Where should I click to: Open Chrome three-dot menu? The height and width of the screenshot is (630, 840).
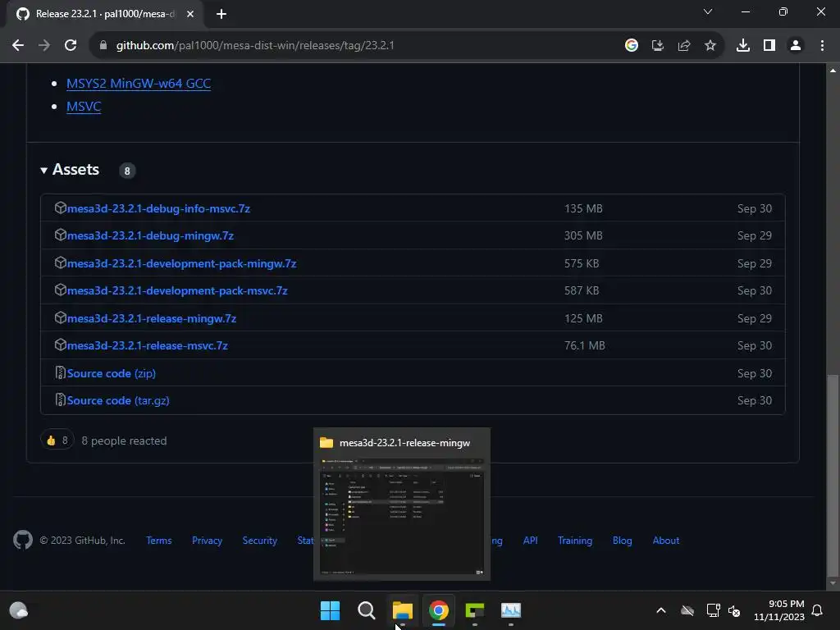pos(822,46)
